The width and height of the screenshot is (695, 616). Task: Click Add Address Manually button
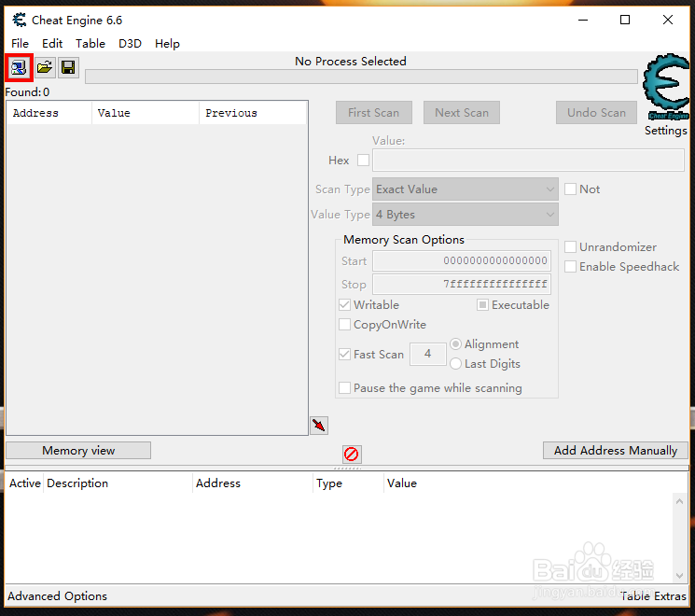[615, 451]
